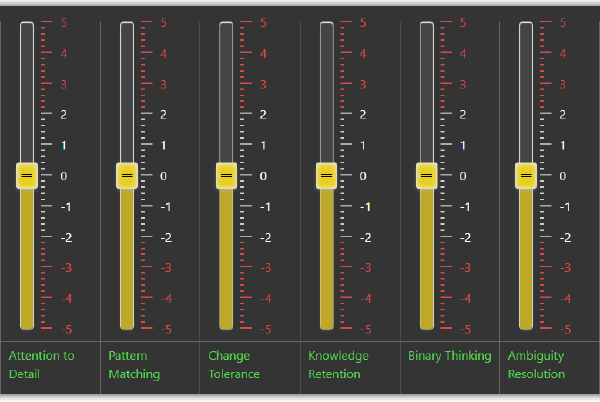The width and height of the screenshot is (600, 402).
Task: Select the Binary Thinking slider thumb
Action: click(x=427, y=175)
